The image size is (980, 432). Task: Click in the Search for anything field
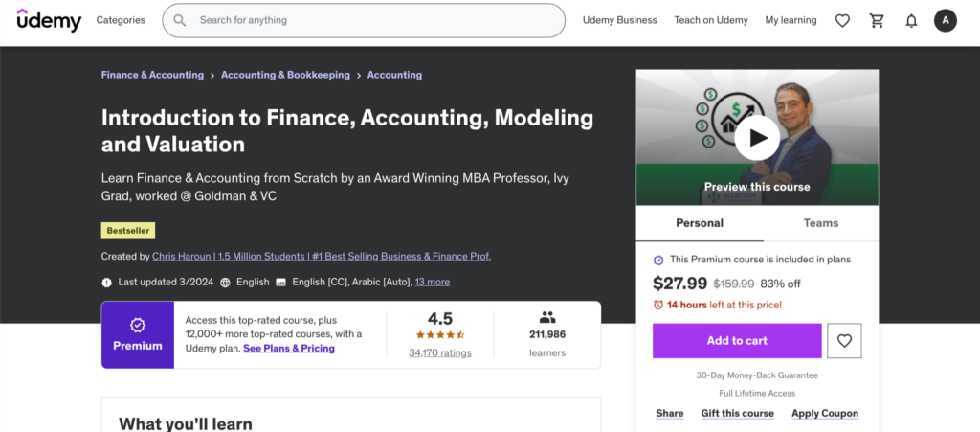tap(373, 20)
